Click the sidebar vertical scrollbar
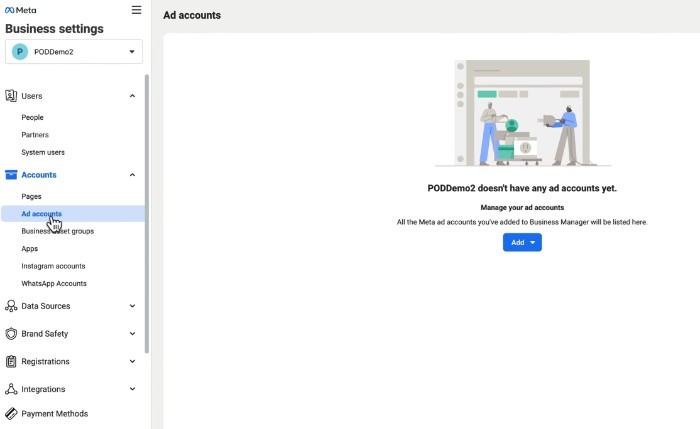This screenshot has width=700, height=429. pyautogui.click(x=147, y=214)
